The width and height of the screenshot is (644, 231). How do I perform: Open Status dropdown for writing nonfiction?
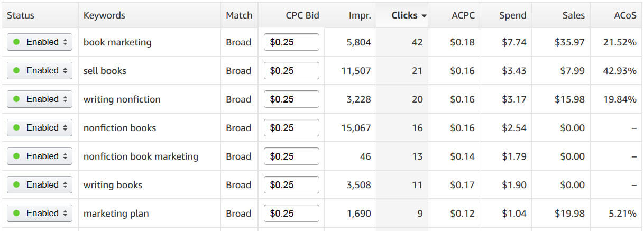click(x=40, y=99)
